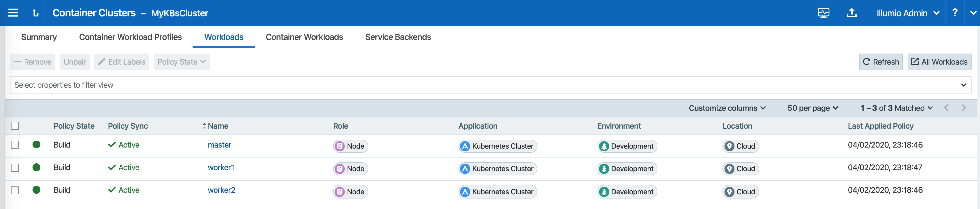Toggle the select-all workloads checkbox

point(15,126)
